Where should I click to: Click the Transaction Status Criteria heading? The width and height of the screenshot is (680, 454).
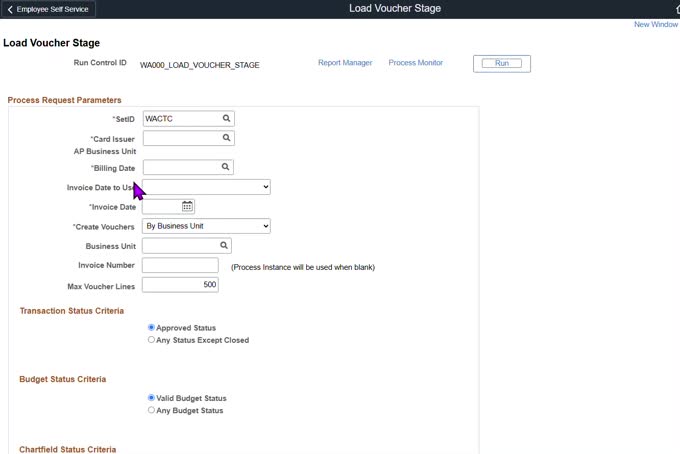coord(72,311)
